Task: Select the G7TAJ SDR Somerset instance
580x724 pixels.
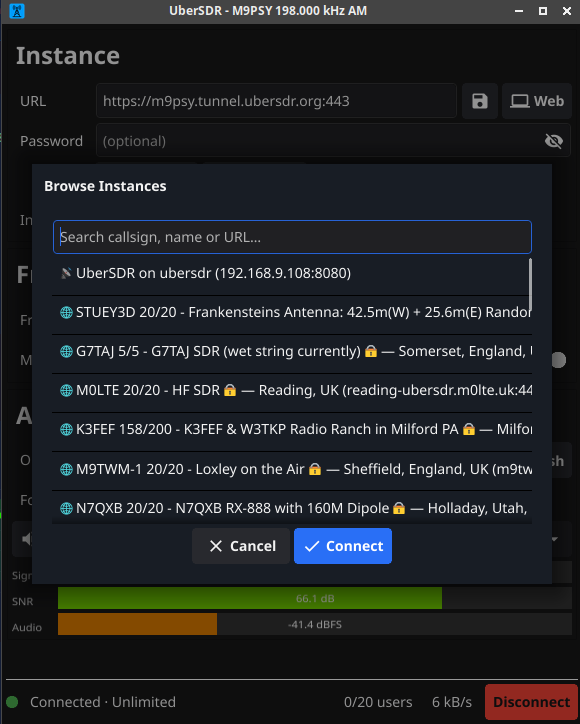Action: (292, 351)
